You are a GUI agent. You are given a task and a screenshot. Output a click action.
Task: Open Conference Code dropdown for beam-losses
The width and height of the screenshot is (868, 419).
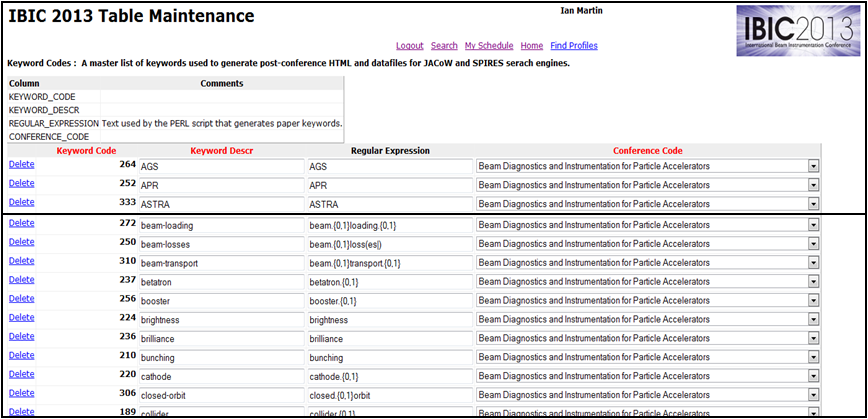(x=813, y=244)
